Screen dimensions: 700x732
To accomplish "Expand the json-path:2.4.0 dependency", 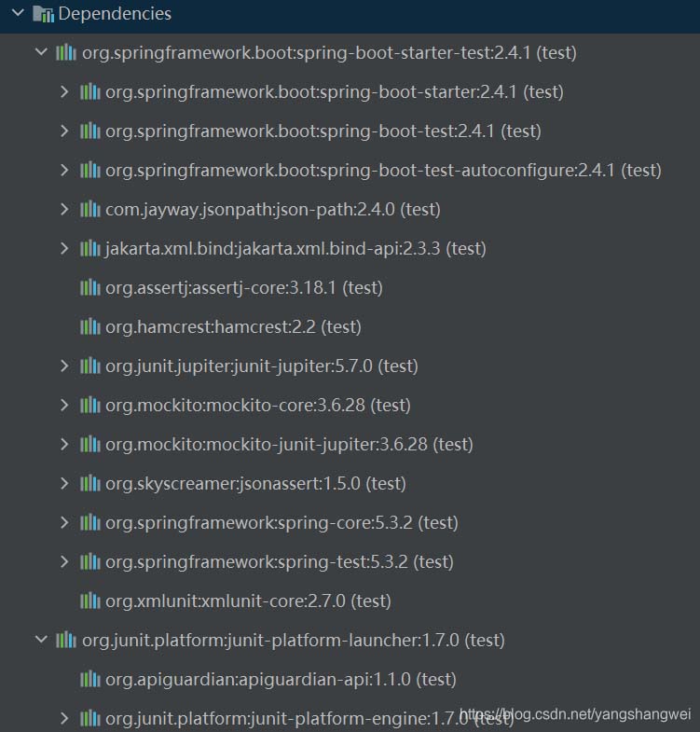I will 64,209.
